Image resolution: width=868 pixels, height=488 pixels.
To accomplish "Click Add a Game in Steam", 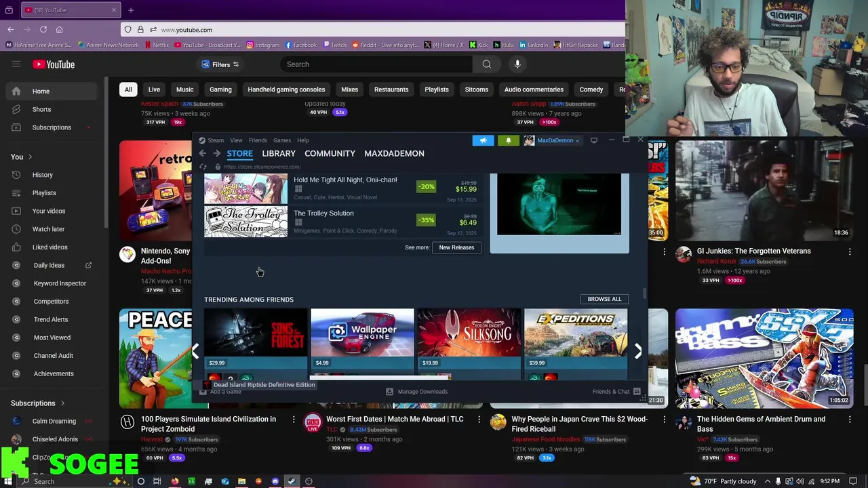I will (220, 392).
